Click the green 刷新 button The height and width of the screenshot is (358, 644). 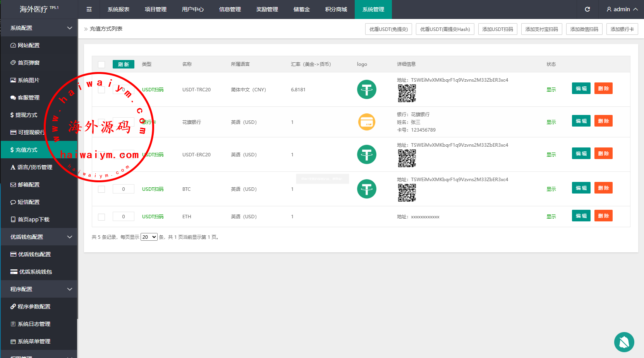pos(124,64)
